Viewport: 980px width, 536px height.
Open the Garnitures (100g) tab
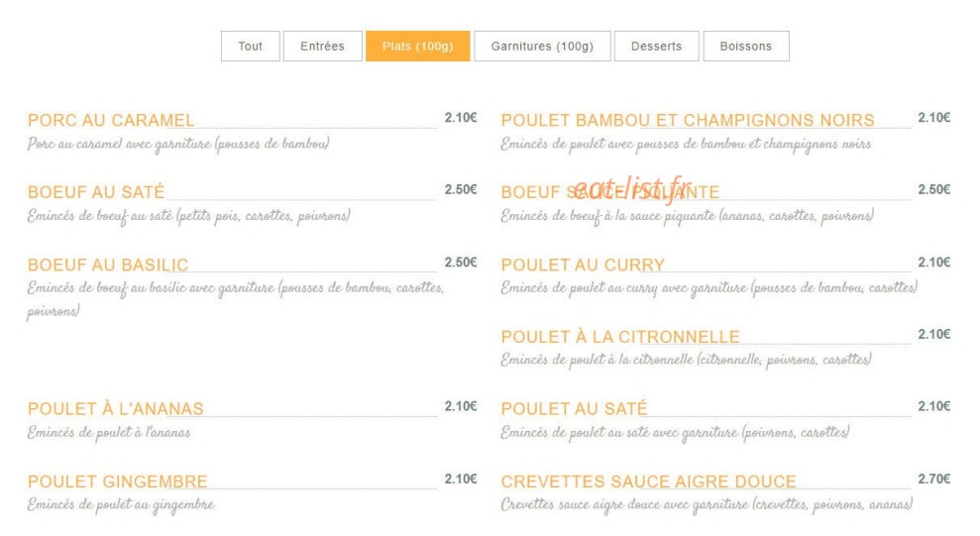click(x=542, y=47)
